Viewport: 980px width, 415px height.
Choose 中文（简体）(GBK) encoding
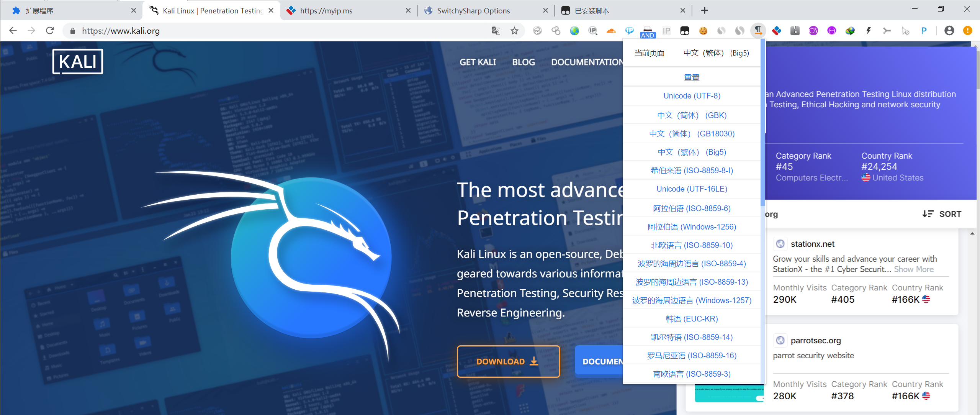point(692,115)
